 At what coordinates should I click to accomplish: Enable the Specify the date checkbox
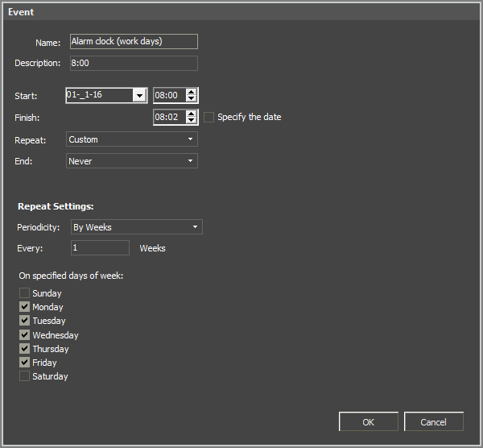[208, 117]
